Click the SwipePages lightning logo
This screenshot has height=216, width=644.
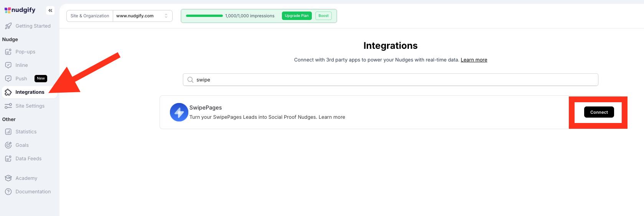coord(179,112)
